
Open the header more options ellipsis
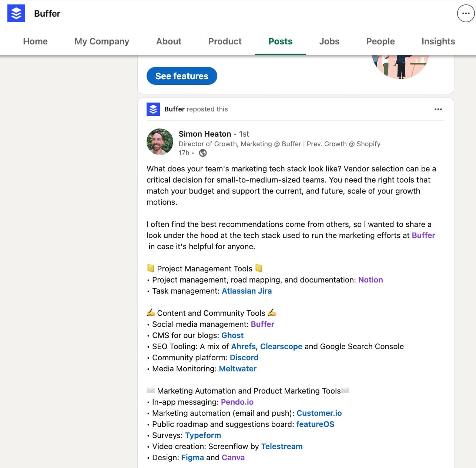466,13
